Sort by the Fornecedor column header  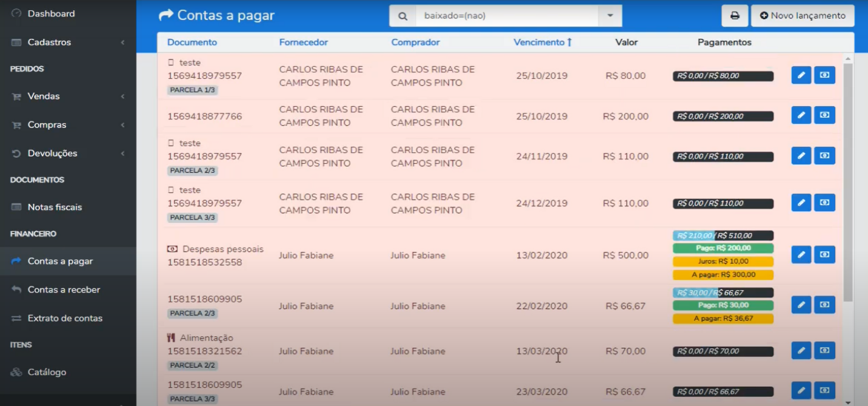(x=304, y=42)
